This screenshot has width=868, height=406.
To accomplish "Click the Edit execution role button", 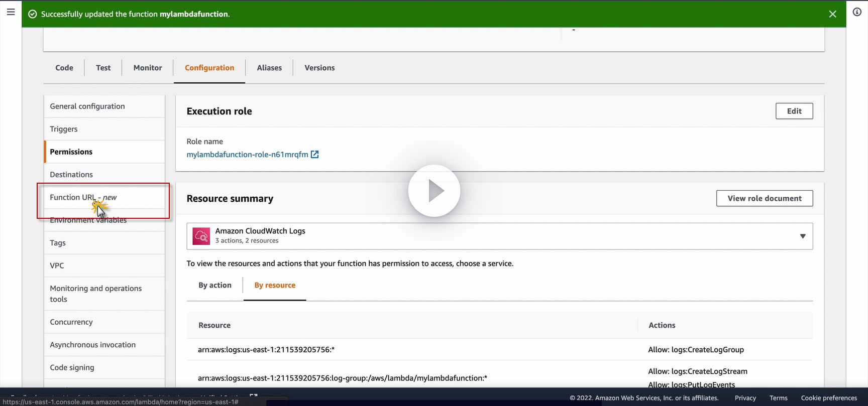I will (x=794, y=111).
